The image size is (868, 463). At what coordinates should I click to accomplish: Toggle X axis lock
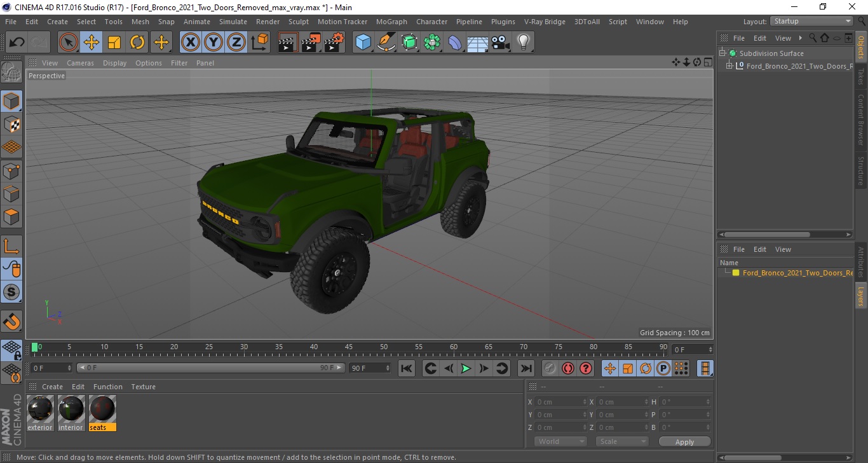point(191,43)
